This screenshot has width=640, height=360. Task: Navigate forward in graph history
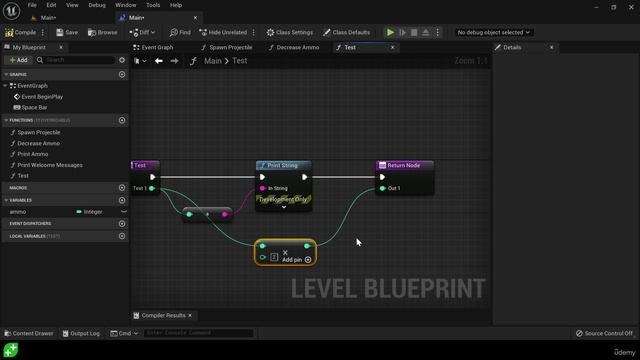[x=174, y=61]
